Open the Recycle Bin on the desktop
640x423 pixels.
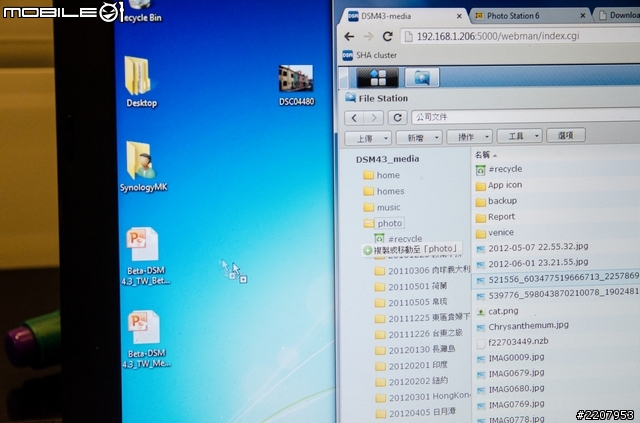point(141,11)
